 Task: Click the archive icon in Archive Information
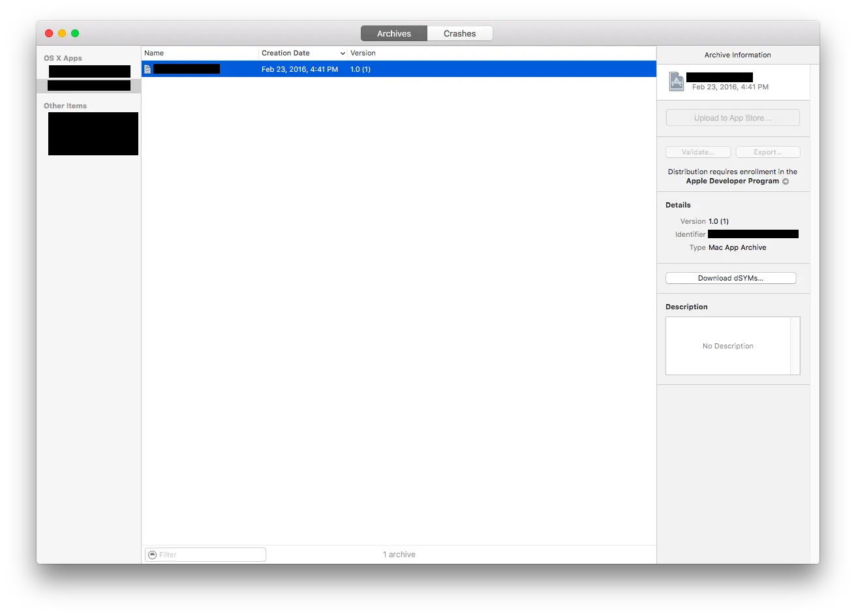[677, 82]
